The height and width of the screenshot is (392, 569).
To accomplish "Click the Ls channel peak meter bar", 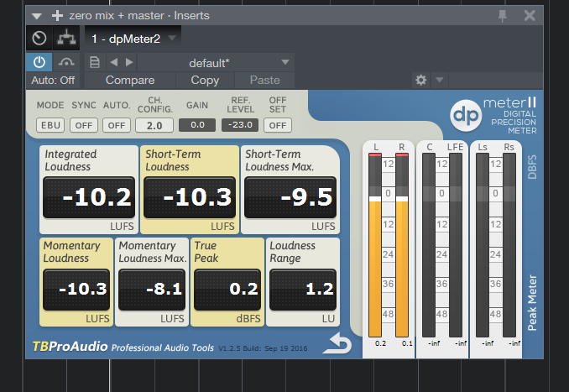I will (483, 245).
